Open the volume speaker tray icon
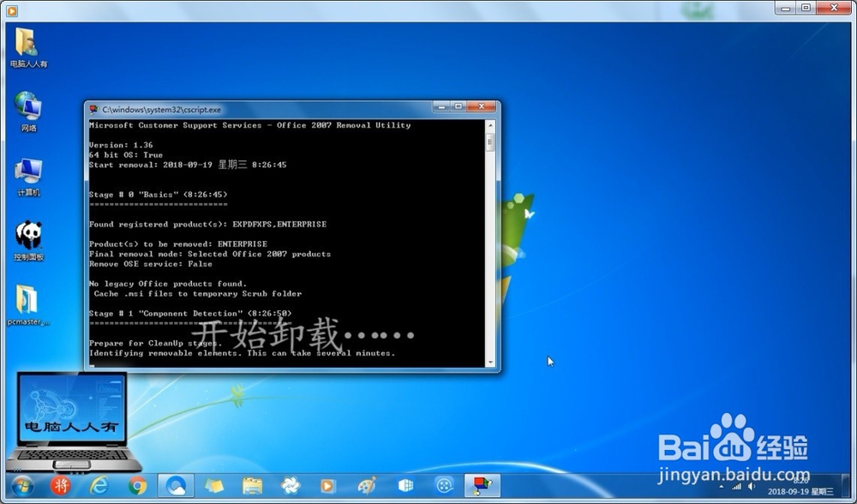Screen dimensions: 857x504 click(x=752, y=486)
